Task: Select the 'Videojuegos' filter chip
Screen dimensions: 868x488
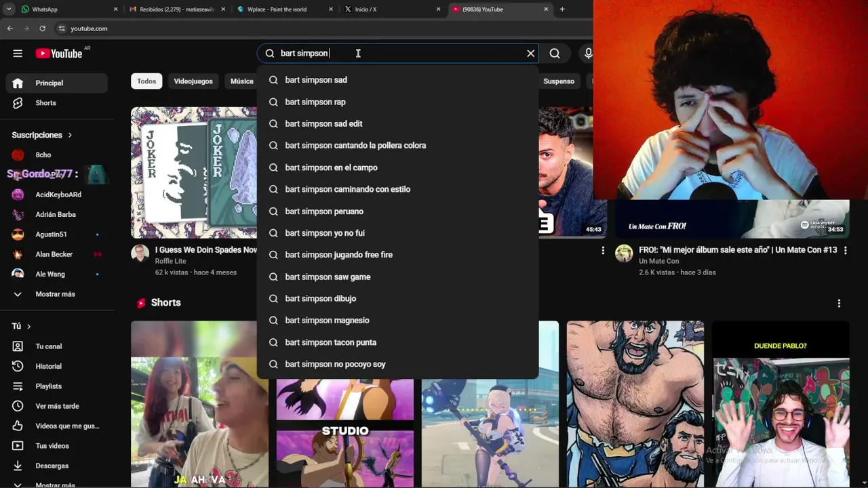Action: pyautogui.click(x=193, y=81)
